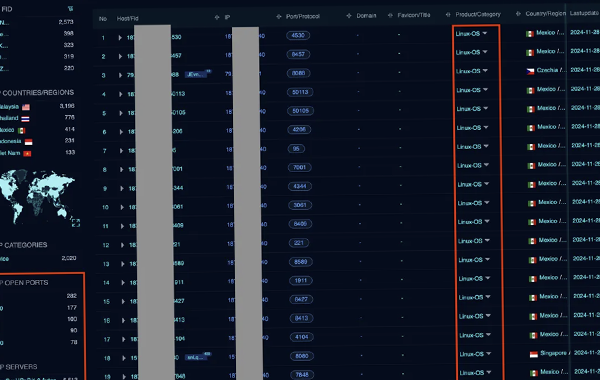Image resolution: width=600 pixels, height=380 pixels.
Task: Open the Linux-OS dropdown in row 2
Action: click(x=485, y=52)
